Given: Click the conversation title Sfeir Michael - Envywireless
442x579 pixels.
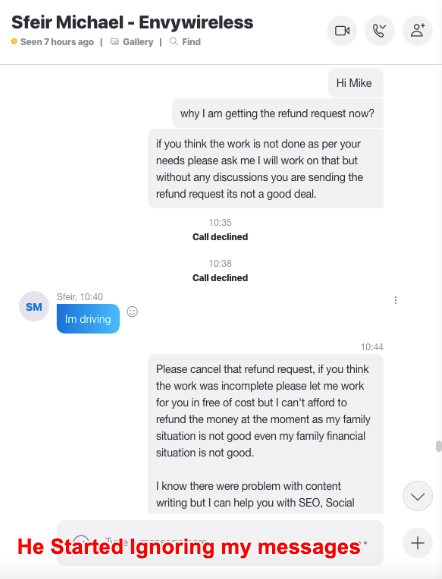Looking at the screenshot, I should [x=132, y=22].
